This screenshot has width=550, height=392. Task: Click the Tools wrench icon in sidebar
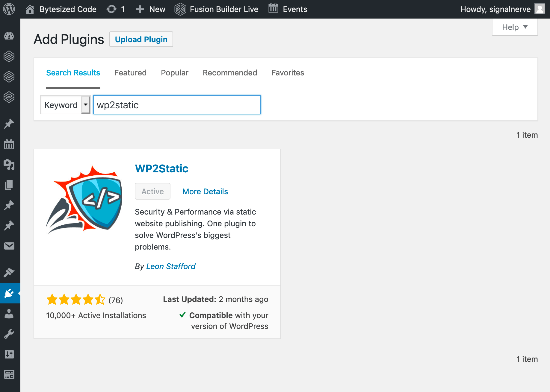tap(9, 334)
